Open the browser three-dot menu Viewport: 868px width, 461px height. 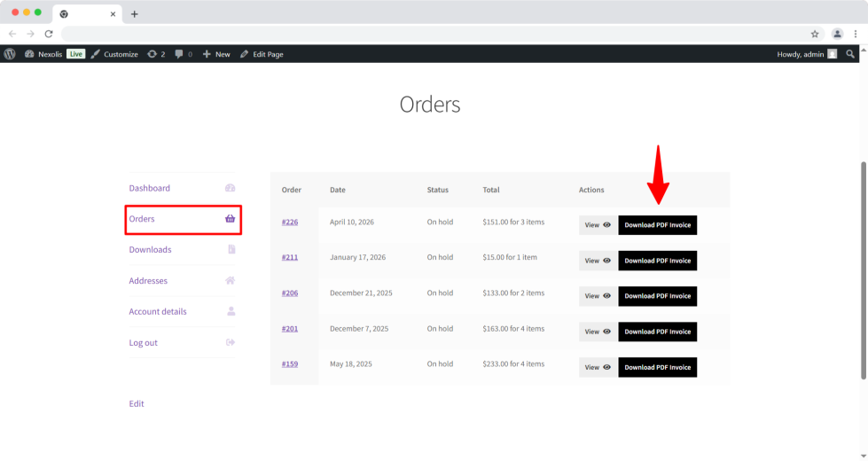[x=856, y=34]
